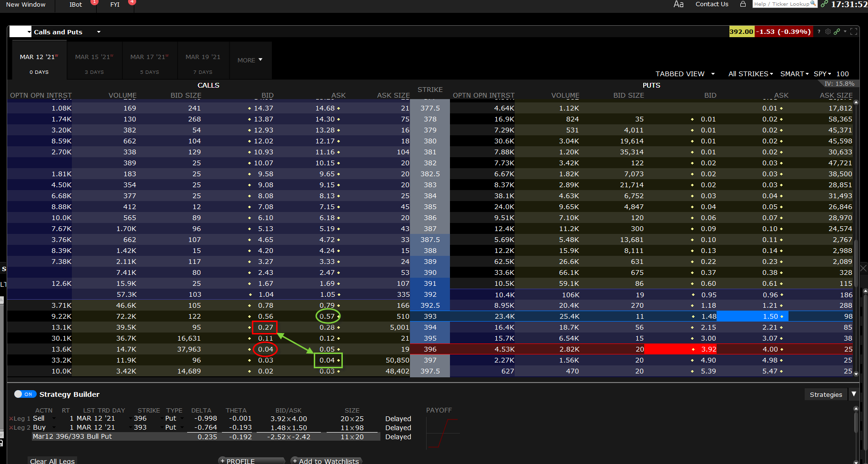Image resolution: width=868 pixels, height=464 pixels.
Task: Click the 396 strike row
Action: [x=430, y=349]
